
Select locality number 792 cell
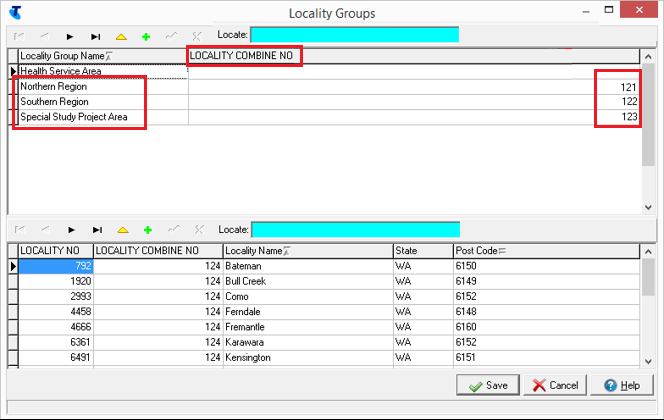(55, 266)
